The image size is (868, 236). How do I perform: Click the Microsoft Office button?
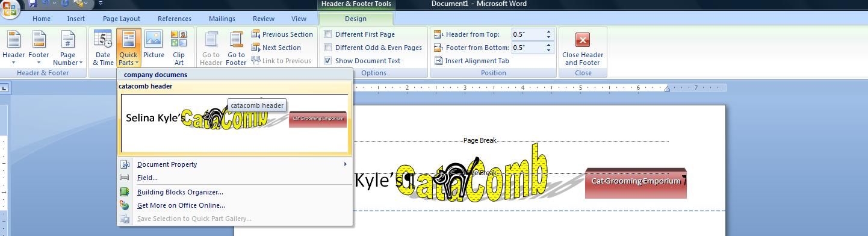(10, 8)
